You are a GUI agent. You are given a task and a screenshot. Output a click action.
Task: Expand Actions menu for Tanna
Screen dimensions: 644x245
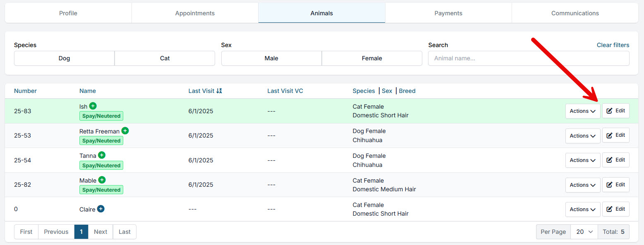tap(582, 160)
